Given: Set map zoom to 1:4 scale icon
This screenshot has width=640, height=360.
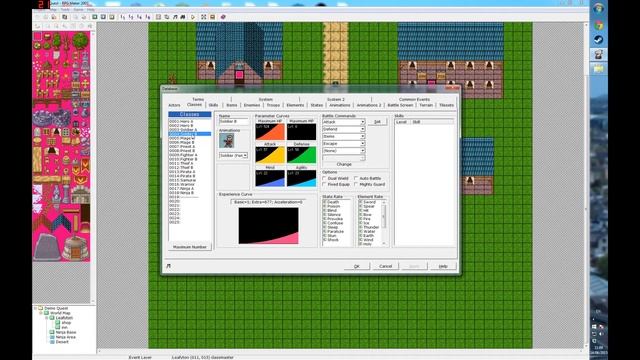Looking at the screenshot, I should click(139, 17).
